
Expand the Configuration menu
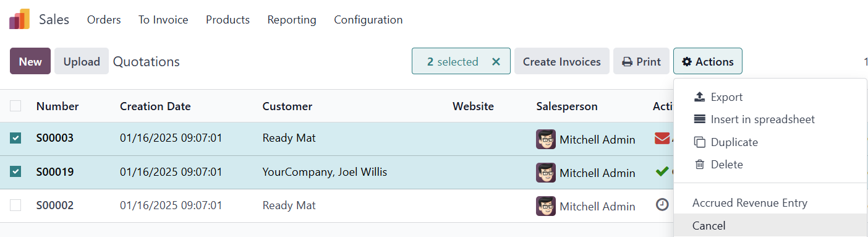pos(368,20)
